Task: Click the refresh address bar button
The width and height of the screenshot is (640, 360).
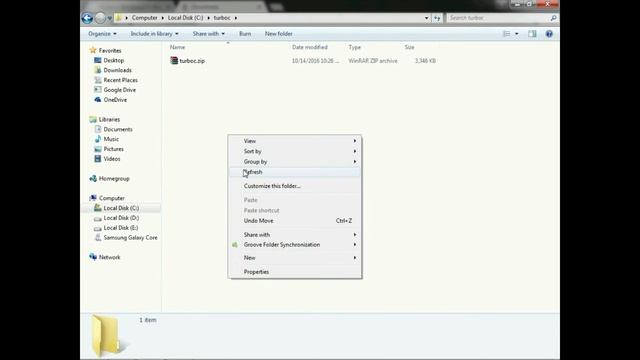Action: tap(437, 18)
